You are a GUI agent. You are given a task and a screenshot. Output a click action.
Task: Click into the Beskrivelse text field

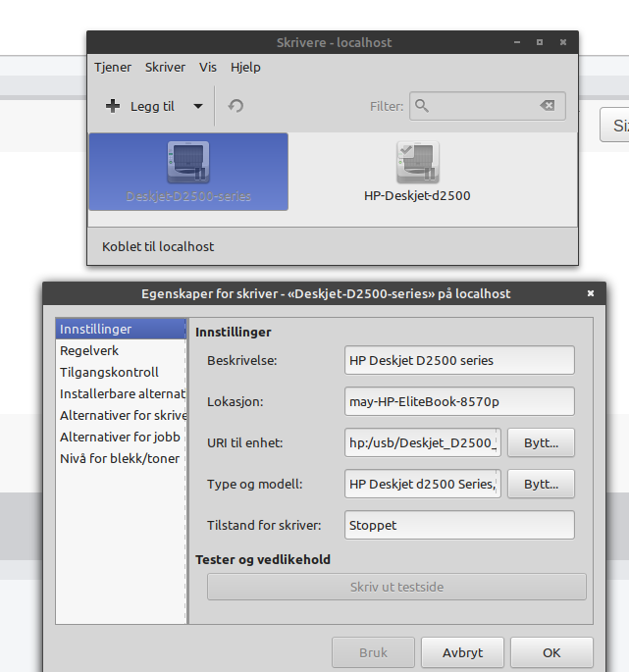pyautogui.click(x=459, y=360)
